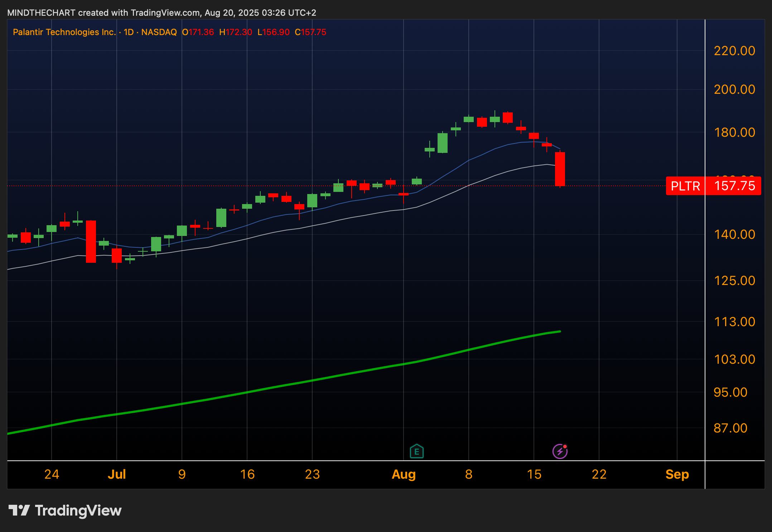Click the 157.75 current price tag

(x=734, y=186)
